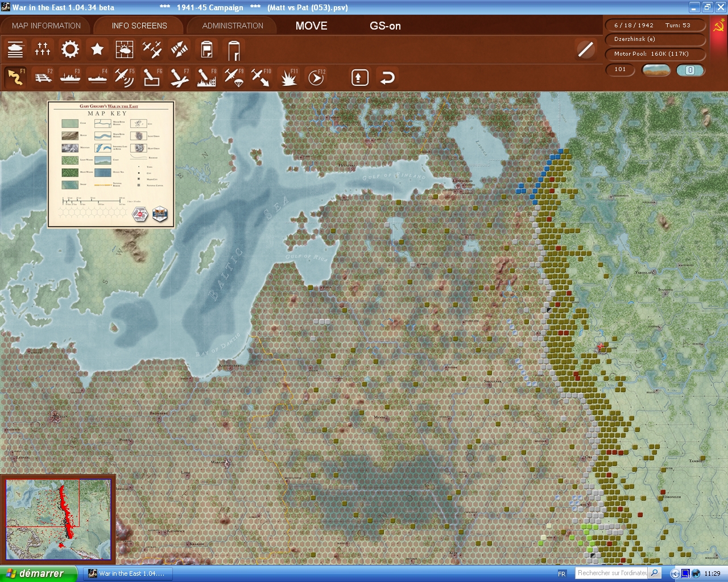Open the order of battle tank icon
Screen dimensions: 728x582
coord(15,50)
